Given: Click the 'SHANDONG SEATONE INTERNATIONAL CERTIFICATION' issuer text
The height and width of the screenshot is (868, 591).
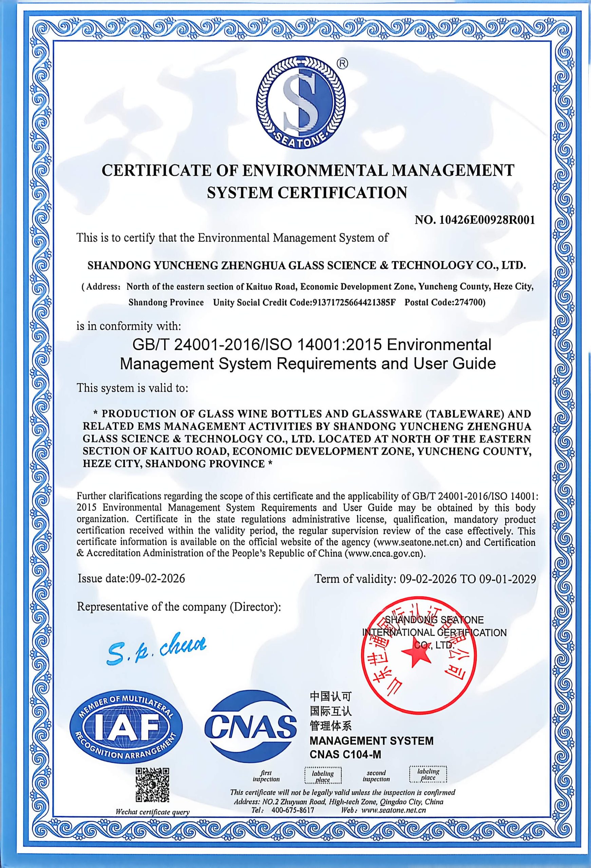Looking at the screenshot, I should 434,632.
